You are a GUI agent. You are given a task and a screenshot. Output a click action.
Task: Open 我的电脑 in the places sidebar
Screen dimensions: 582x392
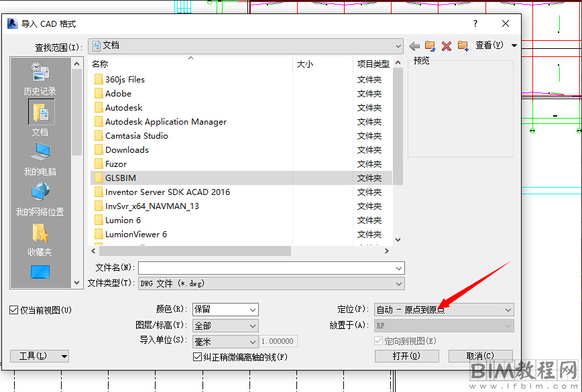click(x=40, y=159)
